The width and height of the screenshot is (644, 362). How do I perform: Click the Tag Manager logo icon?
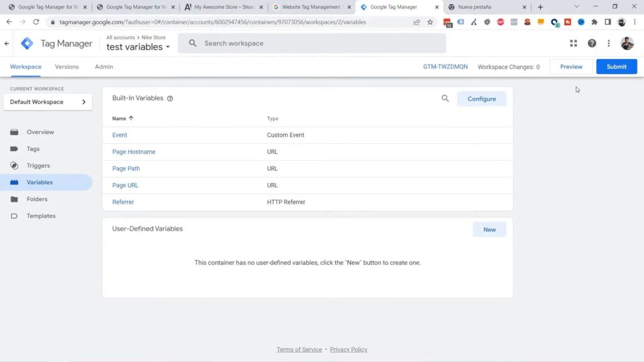coord(27,43)
